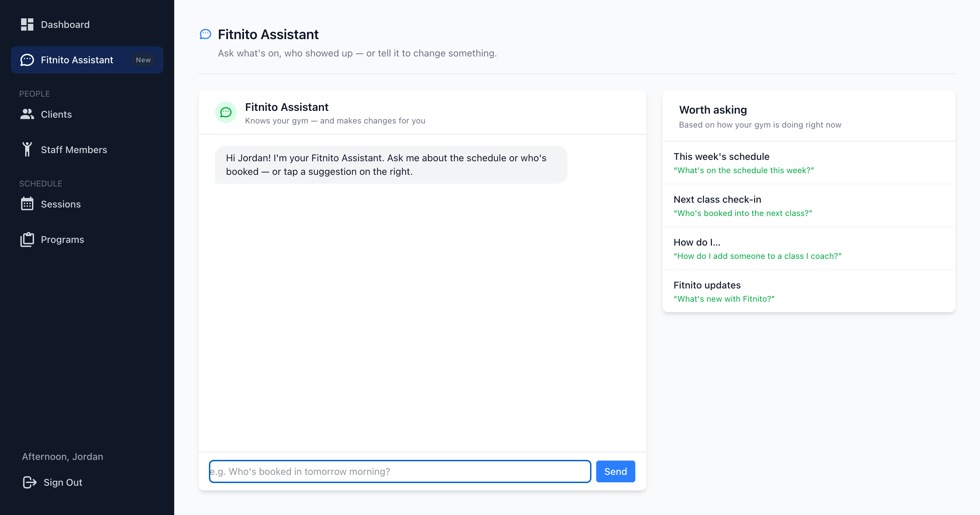
Task: Click the Programs clipboard icon
Action: pyautogui.click(x=27, y=239)
